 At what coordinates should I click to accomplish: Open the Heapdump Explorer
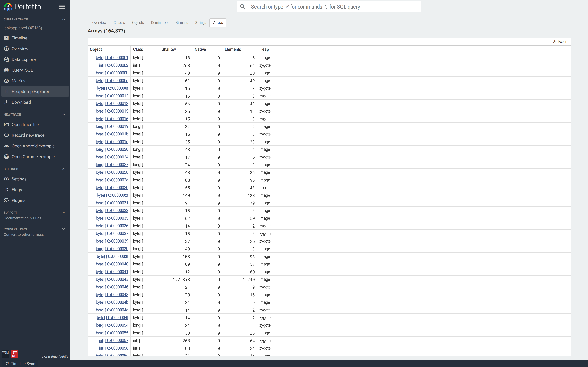point(30,91)
